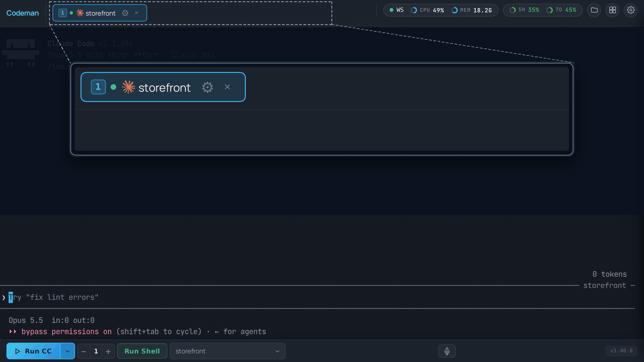Viewport: 644px width, 362px height.
Task: Click the Codeman logo text
Action: click(x=22, y=13)
